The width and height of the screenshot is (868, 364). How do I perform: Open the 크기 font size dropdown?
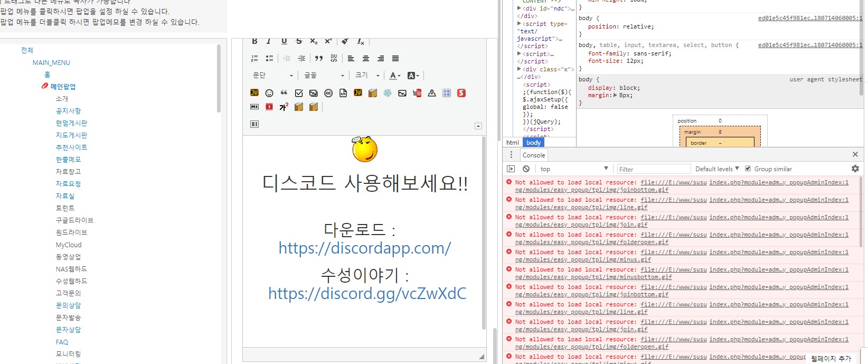(367, 76)
